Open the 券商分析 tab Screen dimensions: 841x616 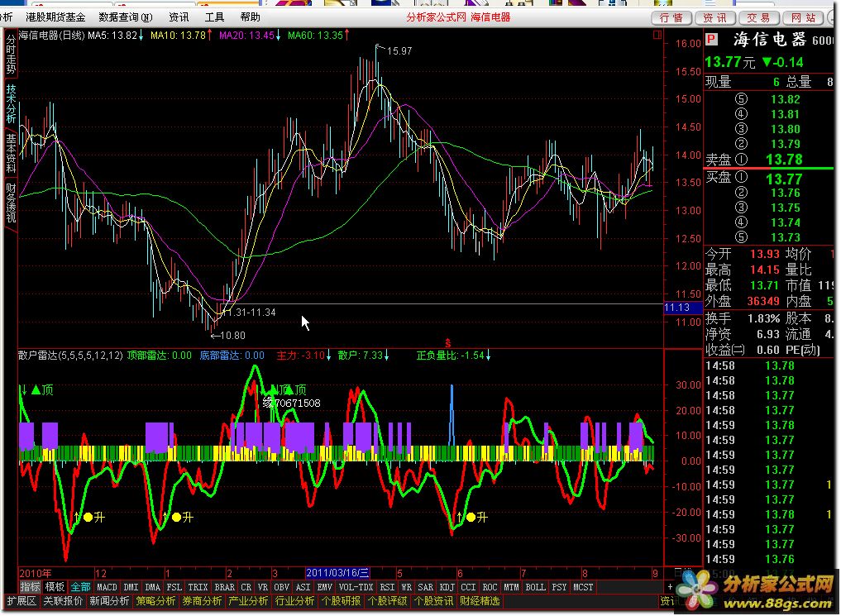pyautogui.click(x=202, y=601)
